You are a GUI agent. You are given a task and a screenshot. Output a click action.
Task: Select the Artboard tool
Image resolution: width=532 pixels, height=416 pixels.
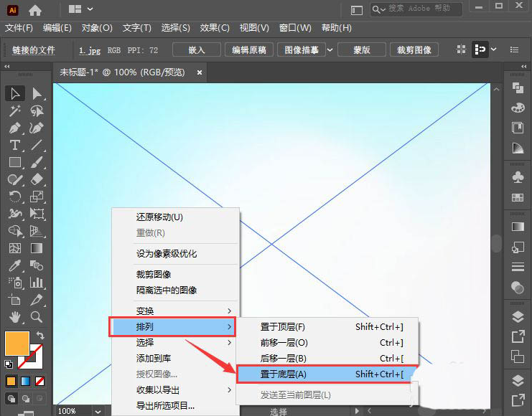pos(15,300)
